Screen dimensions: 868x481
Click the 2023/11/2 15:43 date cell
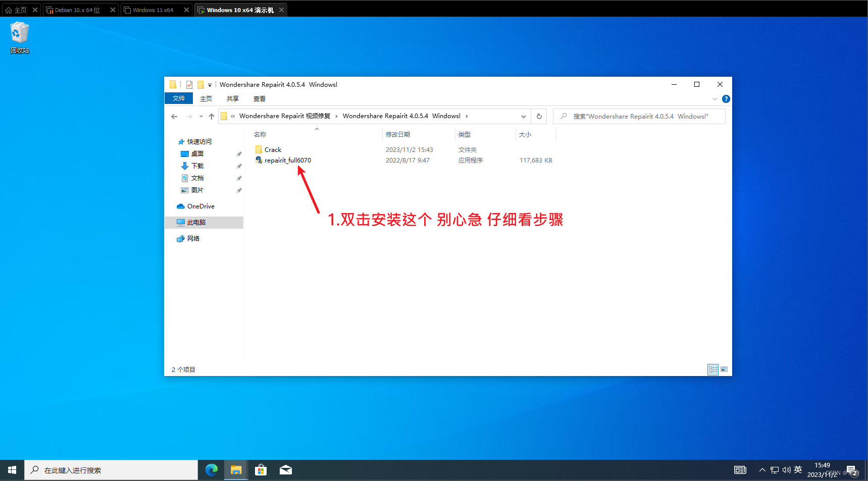[x=410, y=150]
